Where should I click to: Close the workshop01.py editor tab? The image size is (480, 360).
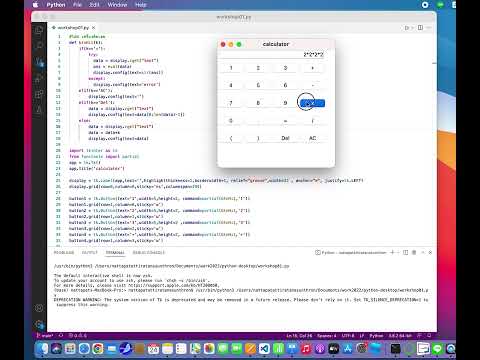[94, 28]
